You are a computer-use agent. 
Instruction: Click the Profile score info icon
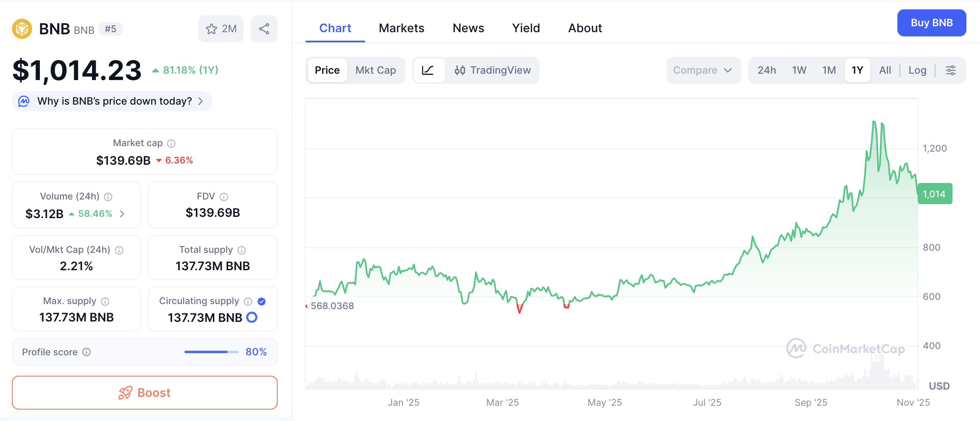coord(86,352)
